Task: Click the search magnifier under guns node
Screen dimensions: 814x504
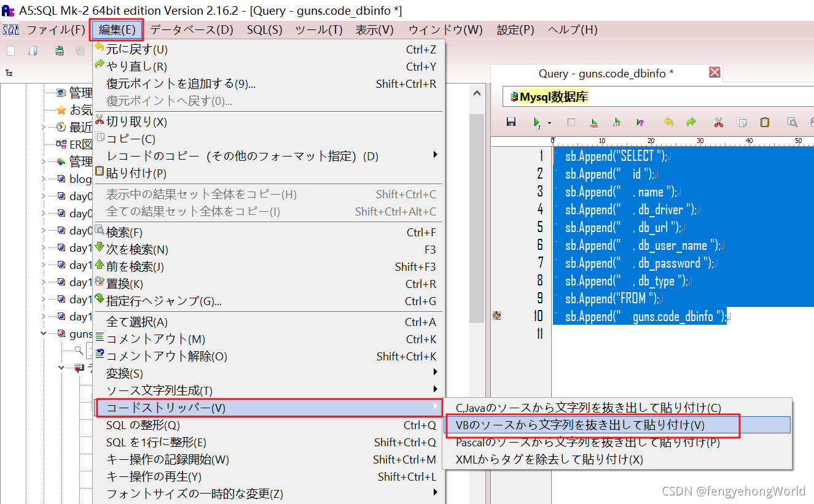Action: (79, 351)
